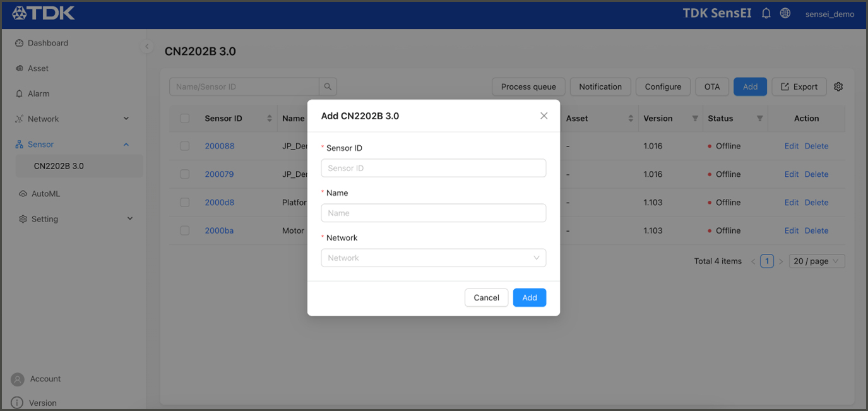The width and height of the screenshot is (868, 411).
Task: Click the search magnifier icon
Action: coord(328,86)
